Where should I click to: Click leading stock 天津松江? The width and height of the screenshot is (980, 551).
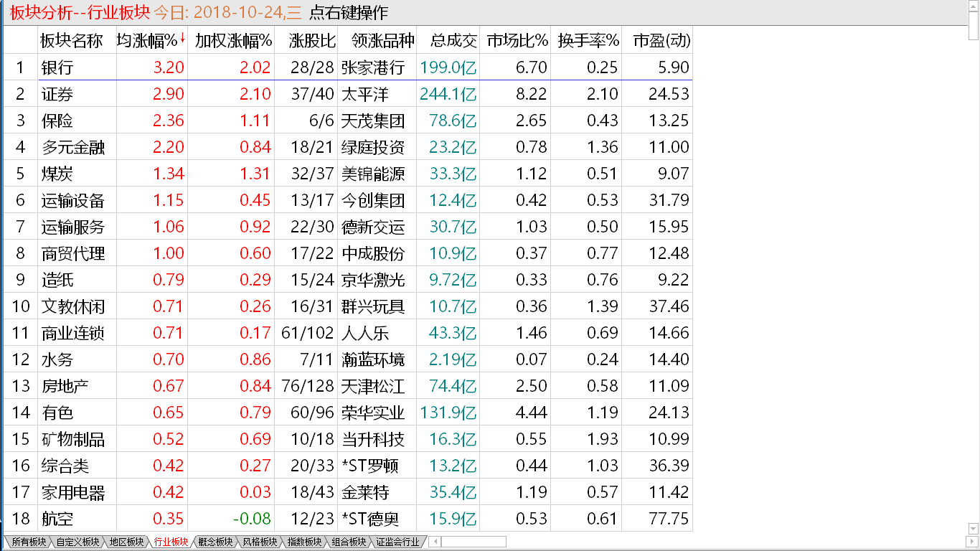373,386
